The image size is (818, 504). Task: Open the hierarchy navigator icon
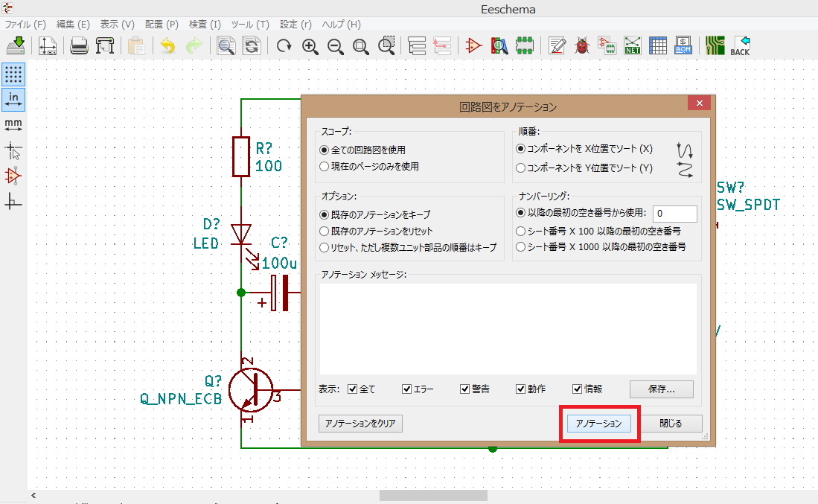[417, 46]
